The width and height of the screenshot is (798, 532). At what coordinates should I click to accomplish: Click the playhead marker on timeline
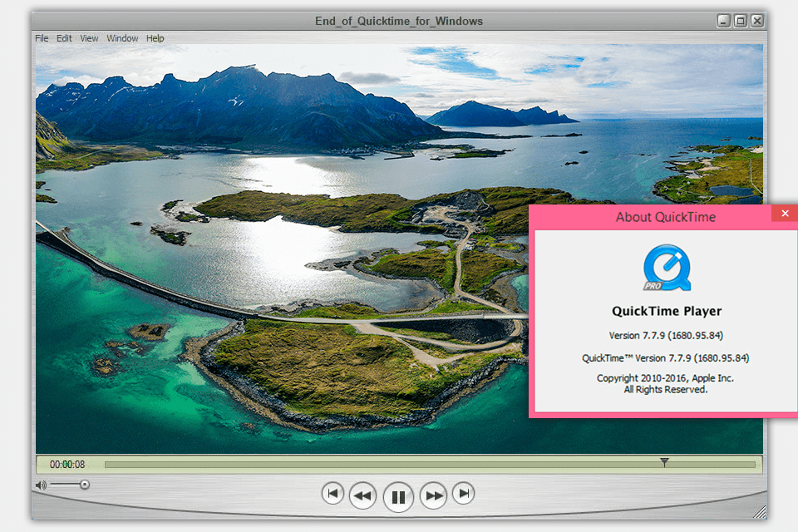(664, 461)
